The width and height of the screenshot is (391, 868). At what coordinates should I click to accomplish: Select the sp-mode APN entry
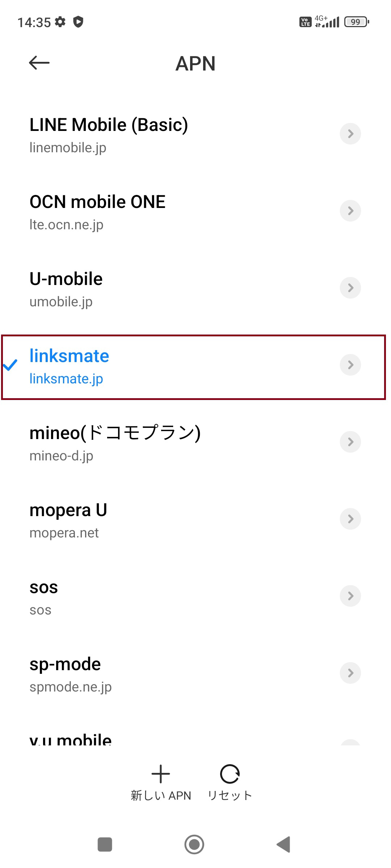(x=145, y=673)
